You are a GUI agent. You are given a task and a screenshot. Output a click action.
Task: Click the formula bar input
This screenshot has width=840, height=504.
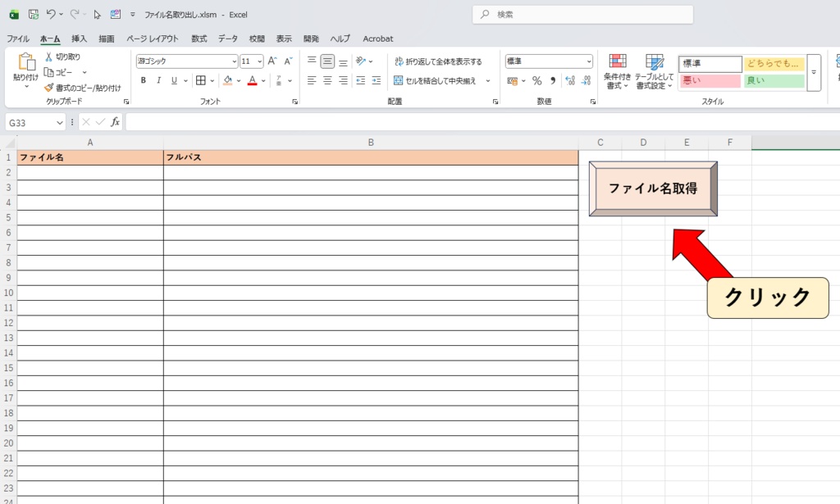pos(482,123)
